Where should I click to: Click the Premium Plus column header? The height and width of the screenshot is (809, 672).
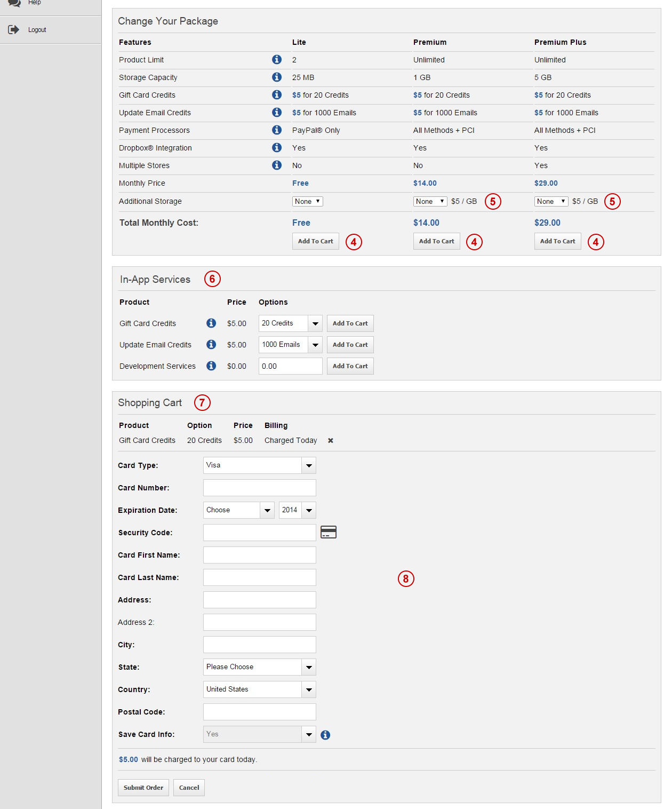click(x=561, y=42)
